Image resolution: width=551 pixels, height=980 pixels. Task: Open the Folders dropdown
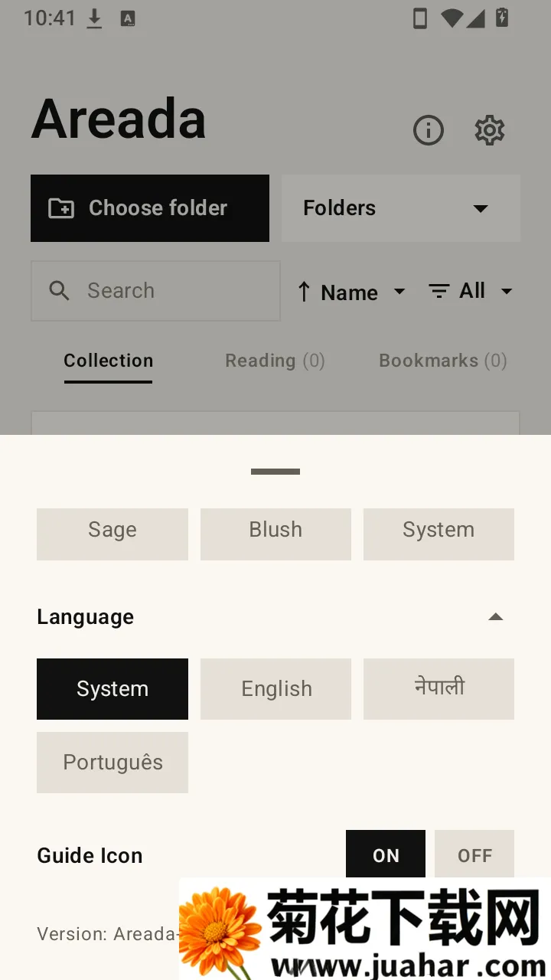(401, 208)
